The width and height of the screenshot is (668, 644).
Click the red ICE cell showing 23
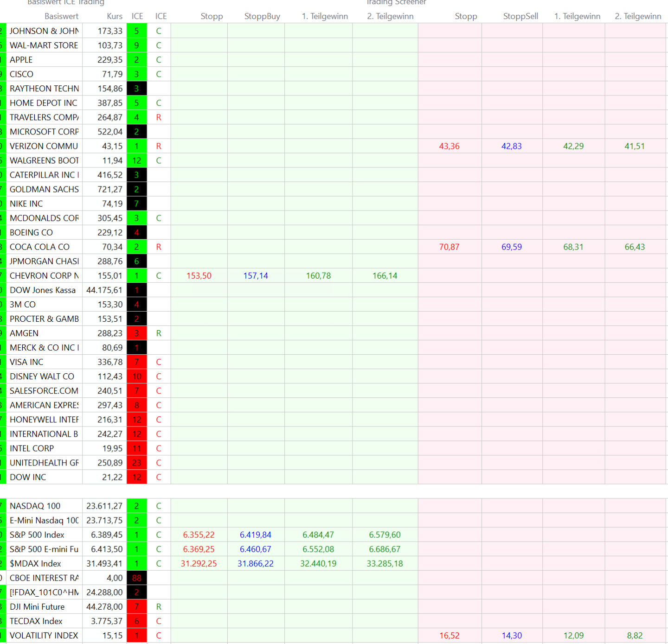[x=137, y=463]
